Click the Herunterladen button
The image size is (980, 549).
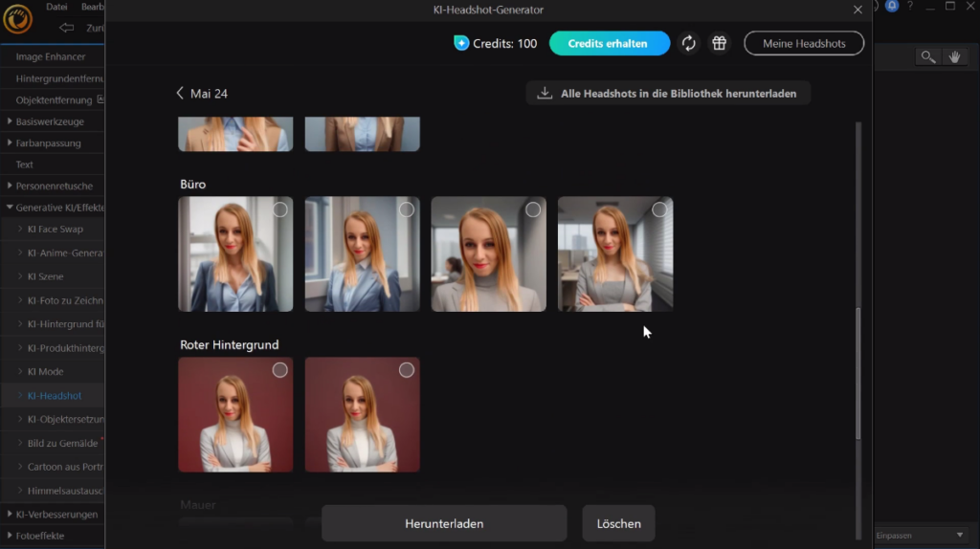pyautogui.click(x=444, y=523)
